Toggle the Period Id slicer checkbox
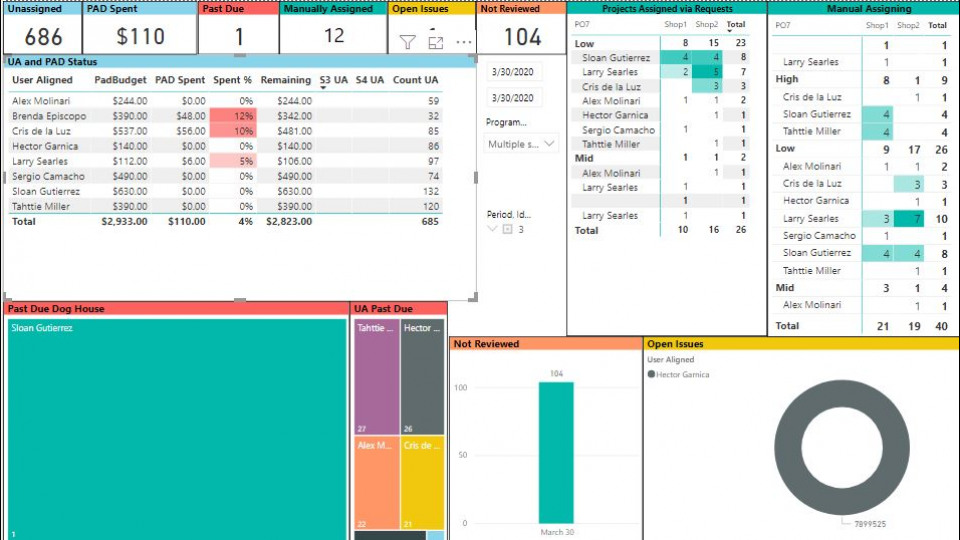The image size is (960, 540). click(507, 229)
